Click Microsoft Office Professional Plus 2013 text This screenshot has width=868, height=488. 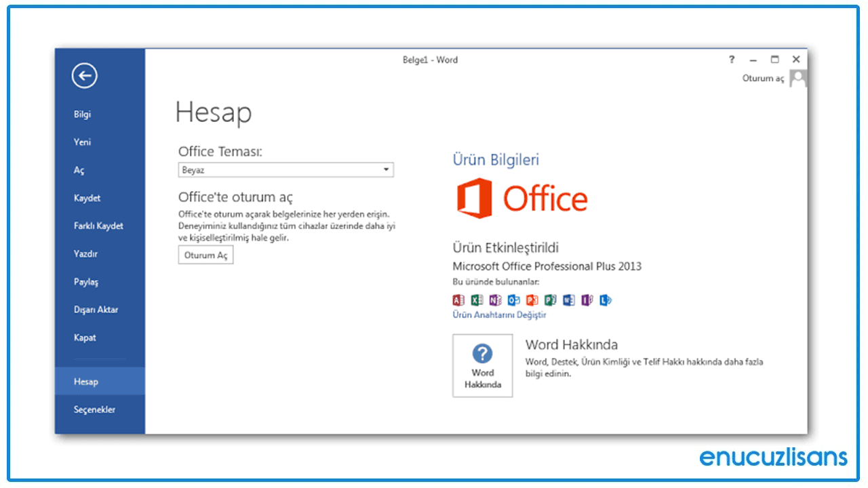pos(547,266)
